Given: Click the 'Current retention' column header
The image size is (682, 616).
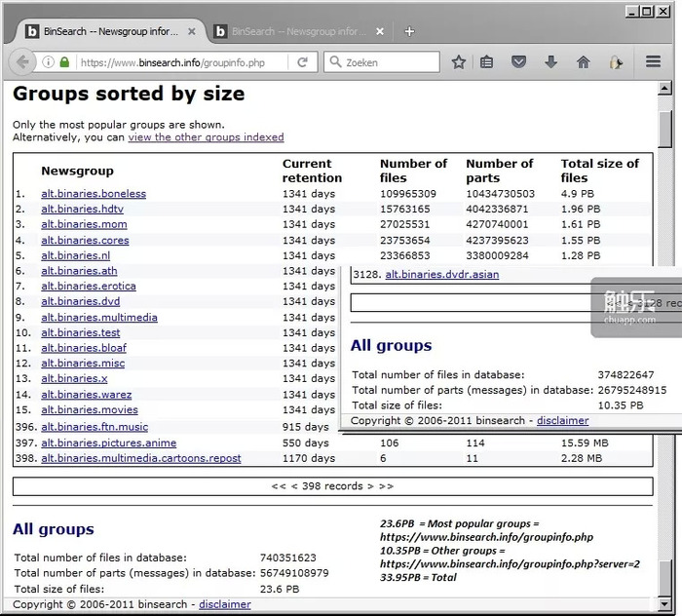Looking at the screenshot, I should (312, 171).
